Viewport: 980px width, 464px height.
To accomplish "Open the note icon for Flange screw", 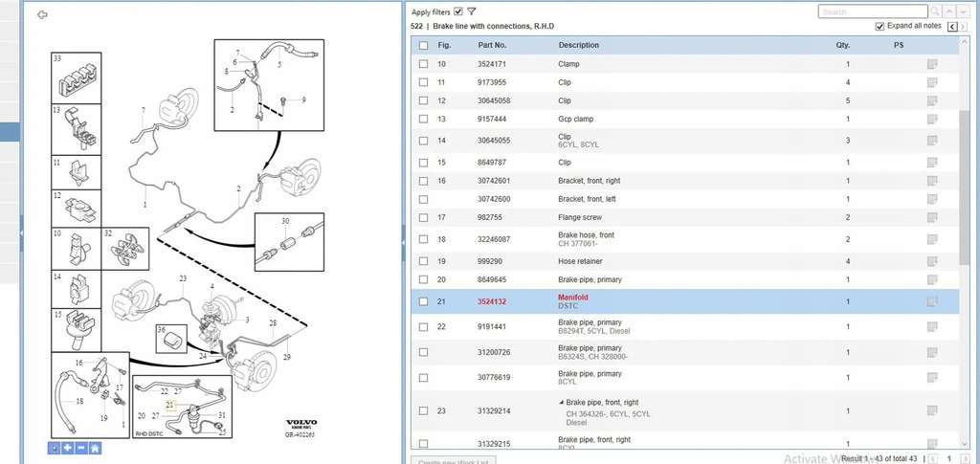I will 932,217.
